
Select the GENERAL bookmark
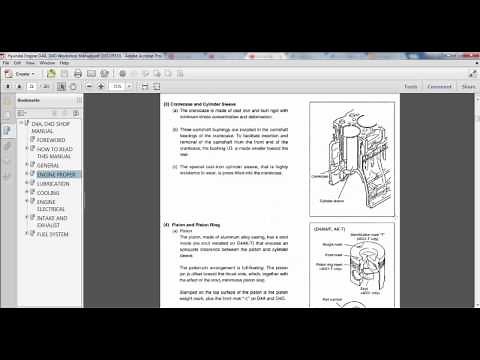click(x=48, y=165)
